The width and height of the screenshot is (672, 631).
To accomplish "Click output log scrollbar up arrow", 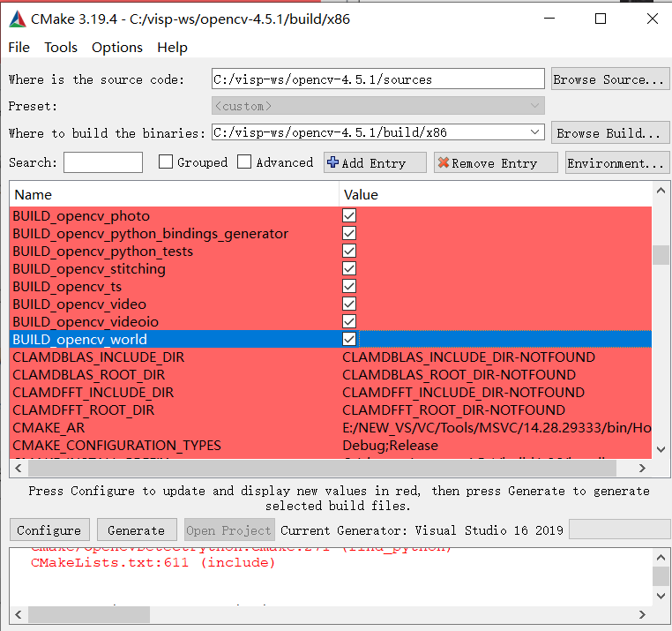I will click(x=661, y=558).
